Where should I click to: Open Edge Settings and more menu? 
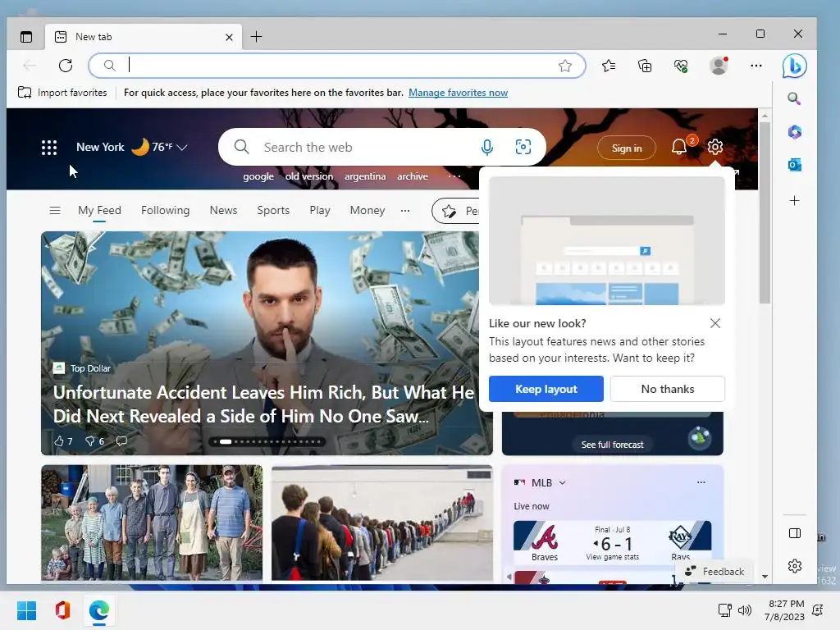[756, 66]
